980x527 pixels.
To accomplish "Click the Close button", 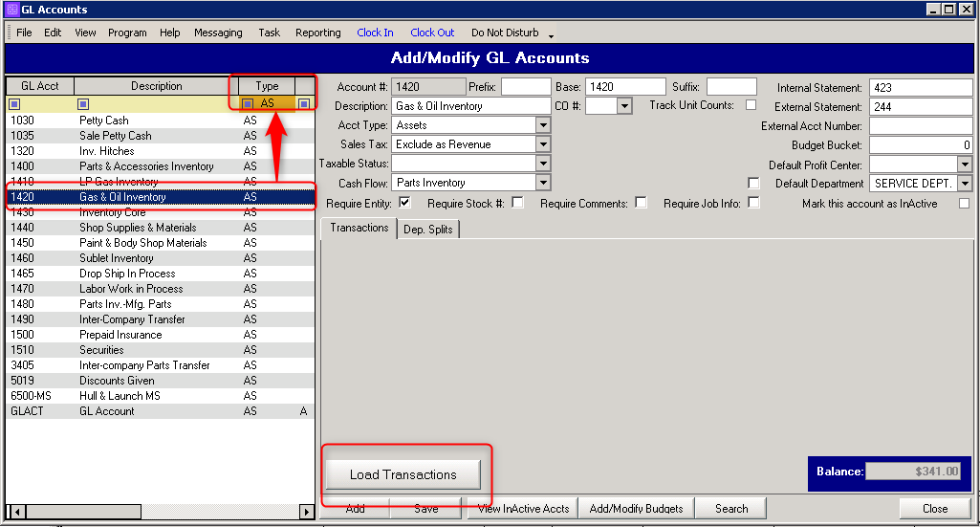I will click(x=935, y=508).
